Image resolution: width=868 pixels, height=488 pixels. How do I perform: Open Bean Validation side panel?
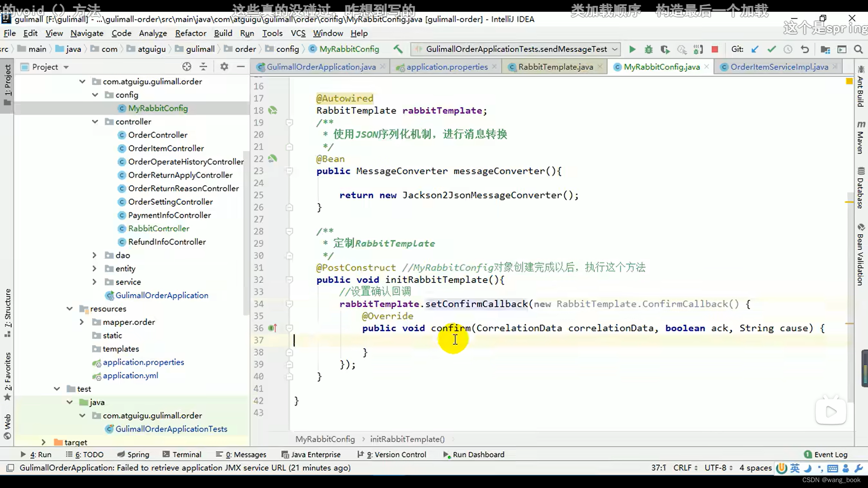pos(860,254)
